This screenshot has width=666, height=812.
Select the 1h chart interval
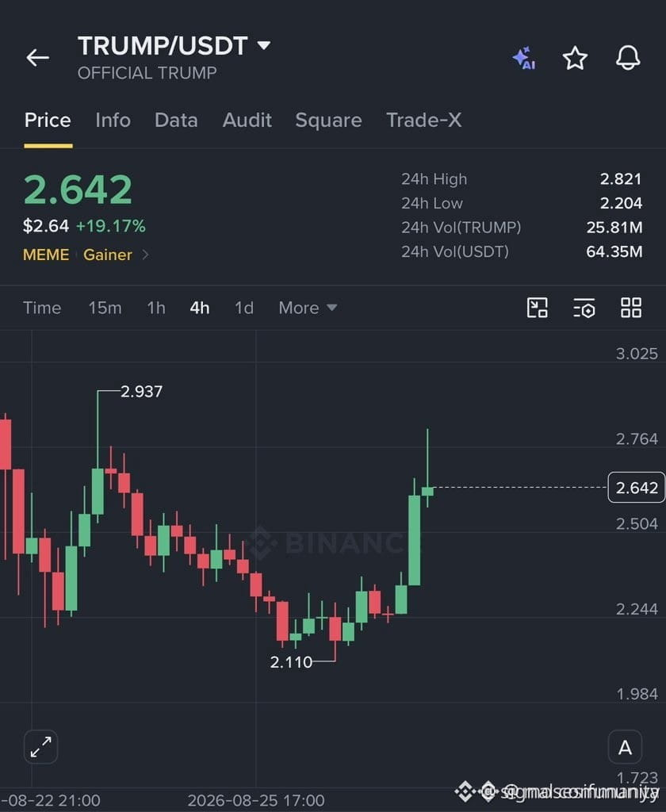pos(156,308)
